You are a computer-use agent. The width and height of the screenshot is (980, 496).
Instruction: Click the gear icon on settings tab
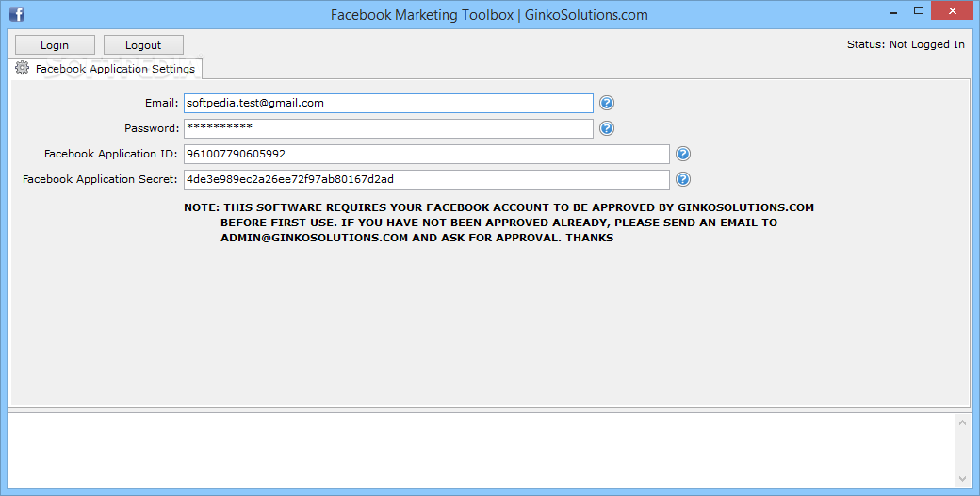(22, 68)
